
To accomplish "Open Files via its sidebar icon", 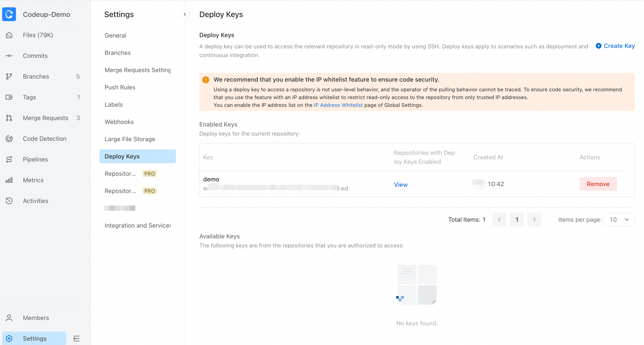I will [x=9, y=35].
